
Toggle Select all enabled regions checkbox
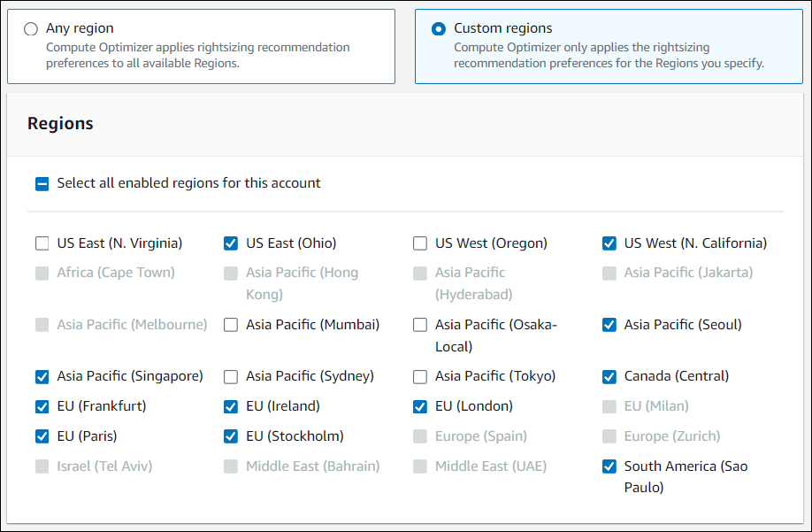tap(42, 184)
